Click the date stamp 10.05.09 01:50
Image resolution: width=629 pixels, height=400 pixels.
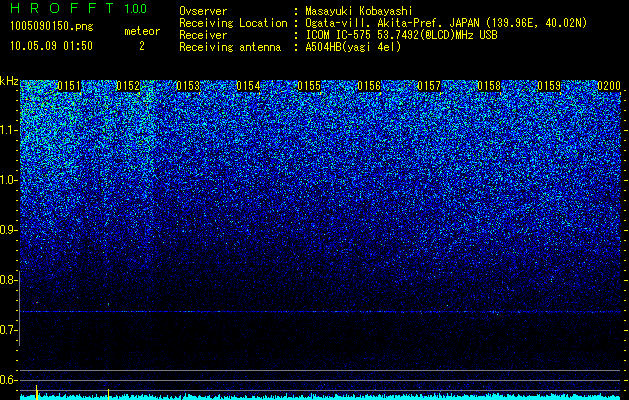(x=51, y=46)
